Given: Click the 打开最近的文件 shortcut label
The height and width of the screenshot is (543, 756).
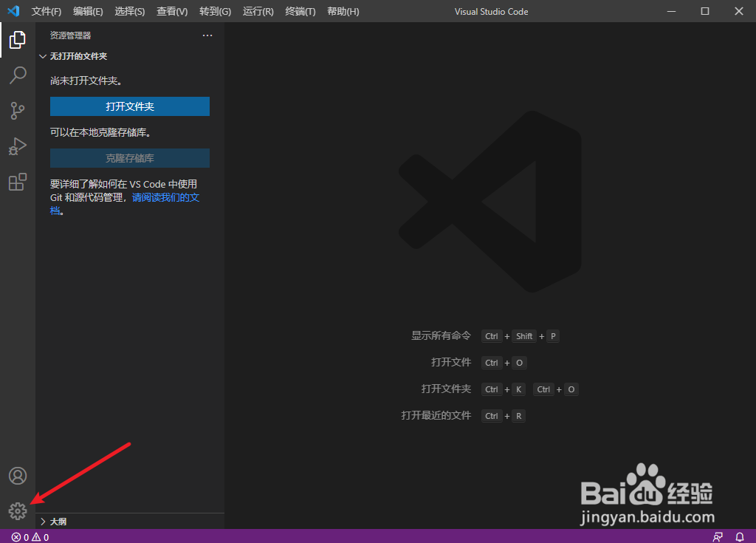Looking at the screenshot, I should tap(436, 415).
